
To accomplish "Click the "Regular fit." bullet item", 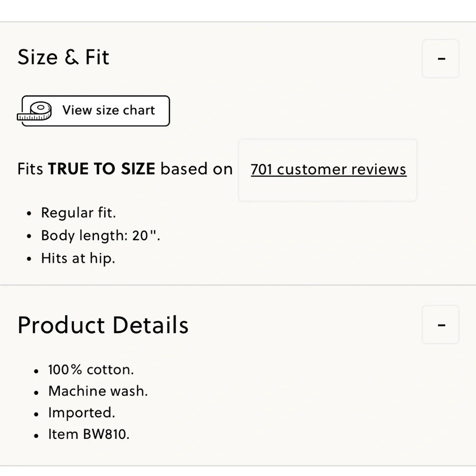I will (x=79, y=213).
